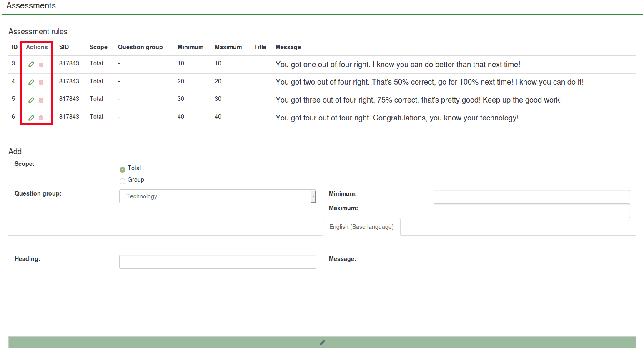Switch to English (Base language) tab
644x351 pixels.
tap(361, 227)
